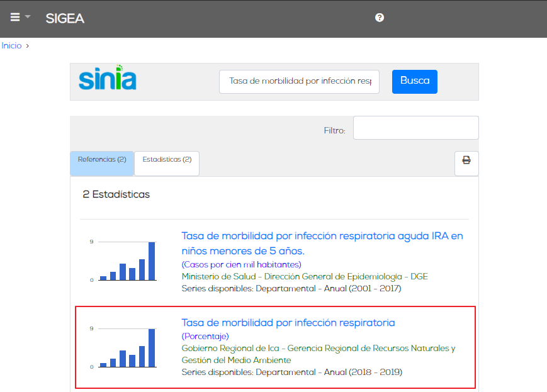Click the Filtro text field

coord(416,128)
